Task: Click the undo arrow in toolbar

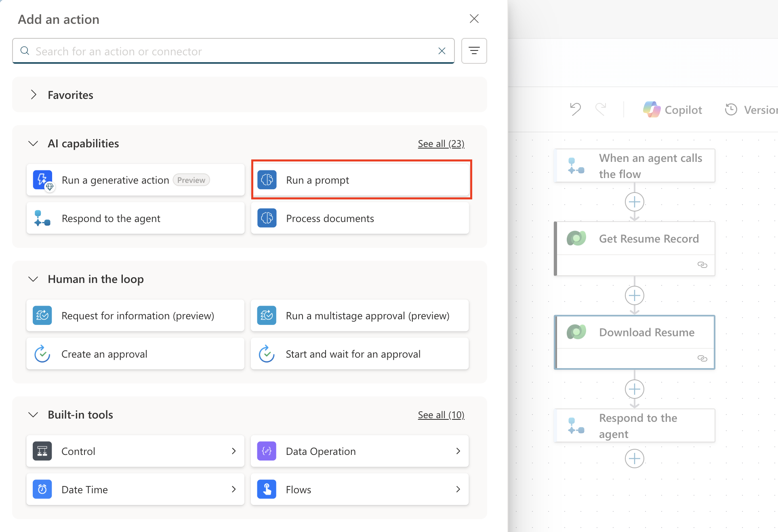Action: point(575,109)
